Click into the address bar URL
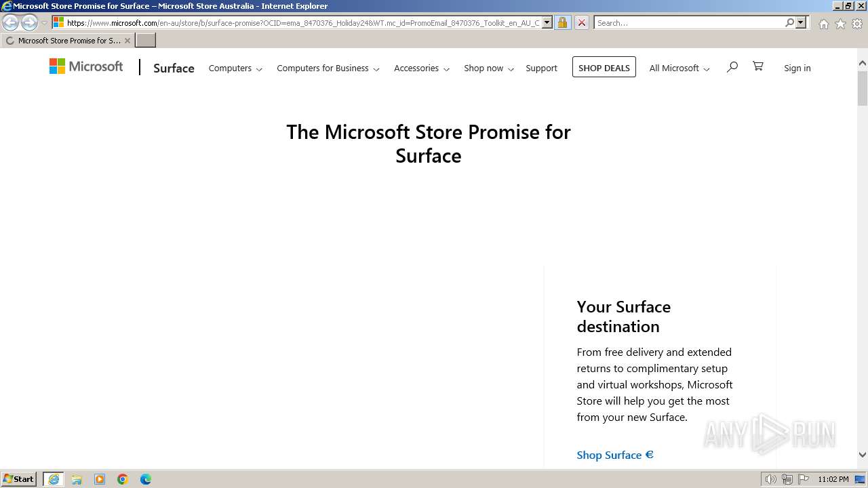Screen dimensions: 868x488 point(303,22)
